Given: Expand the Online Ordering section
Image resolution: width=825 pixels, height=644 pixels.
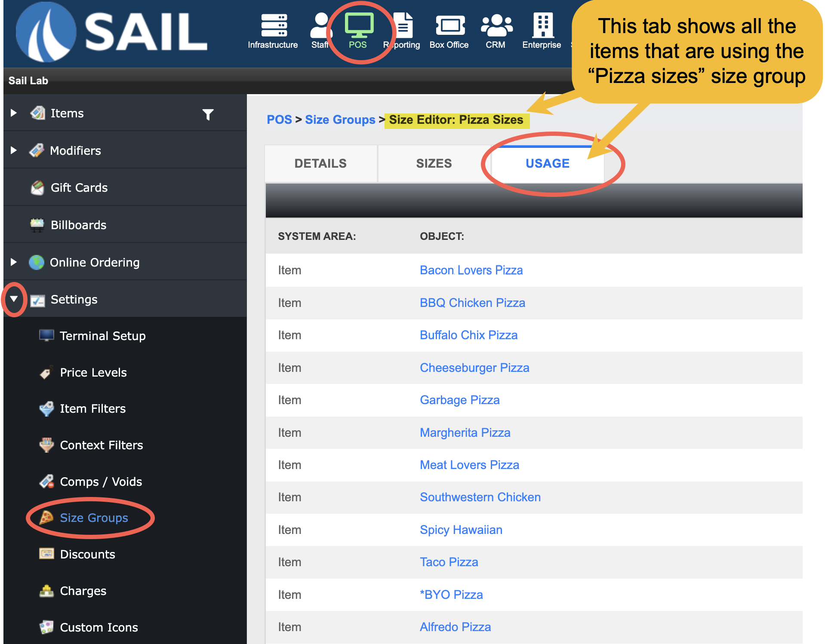Looking at the screenshot, I should pos(14,262).
